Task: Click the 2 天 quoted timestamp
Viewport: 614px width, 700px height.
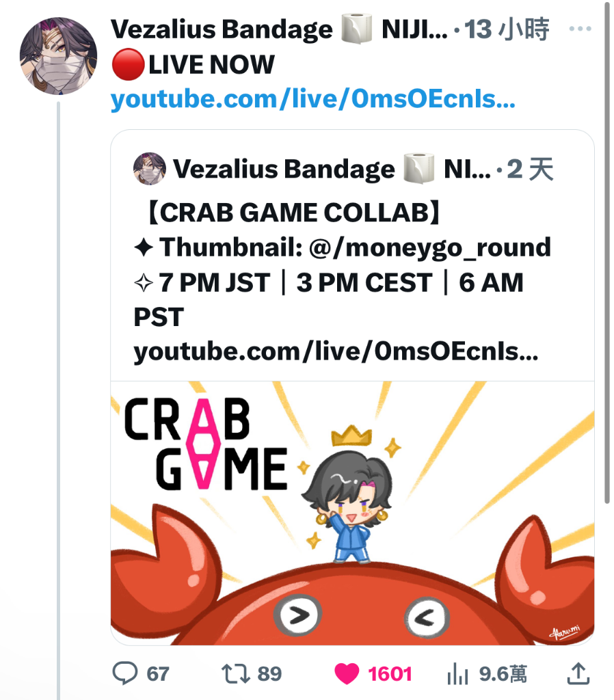Action: 530,170
